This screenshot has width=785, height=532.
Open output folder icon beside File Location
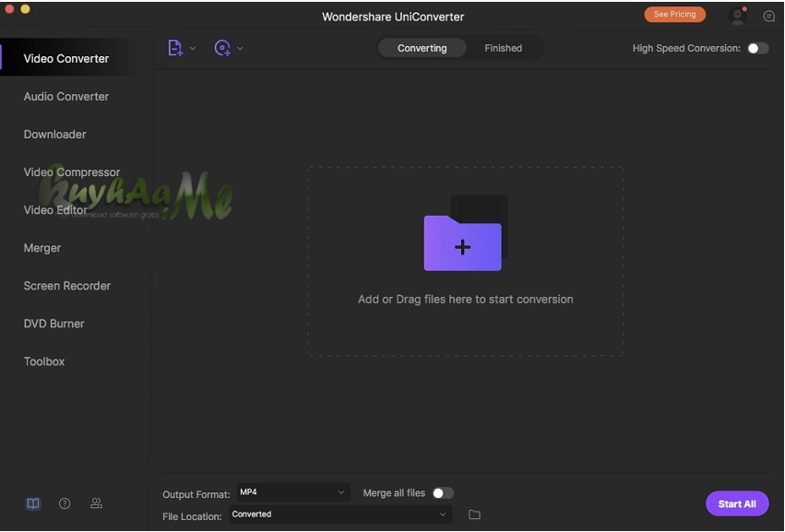pos(474,514)
